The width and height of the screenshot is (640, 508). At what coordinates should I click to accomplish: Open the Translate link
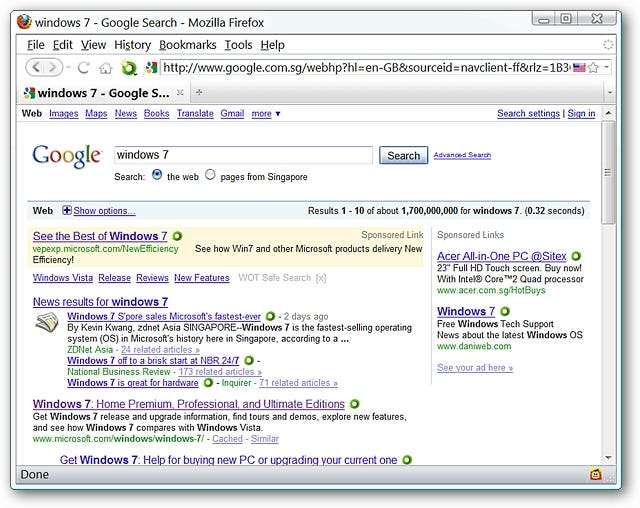pyautogui.click(x=195, y=113)
